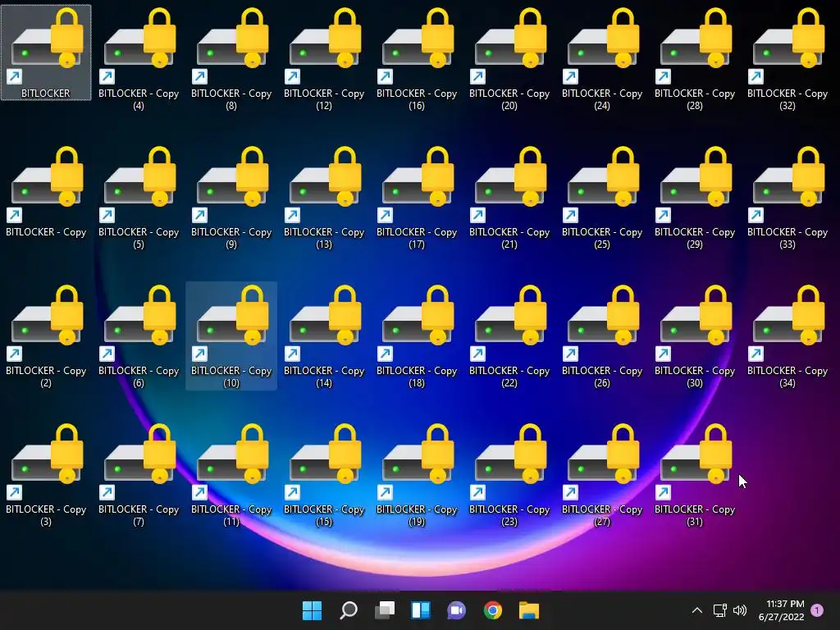Select BITLOCKER - Copy (19) shortcut
This screenshot has width=840, height=630.
click(x=417, y=475)
